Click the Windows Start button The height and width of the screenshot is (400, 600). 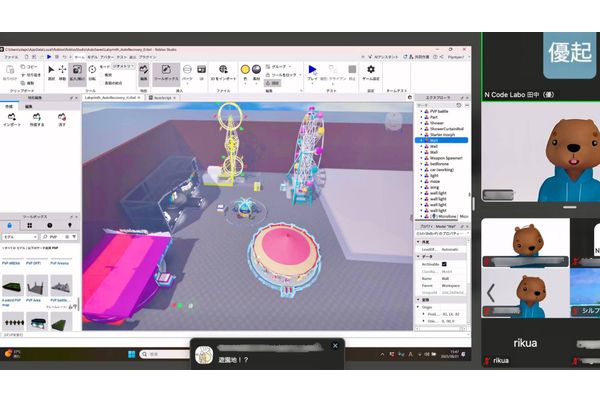point(131,354)
